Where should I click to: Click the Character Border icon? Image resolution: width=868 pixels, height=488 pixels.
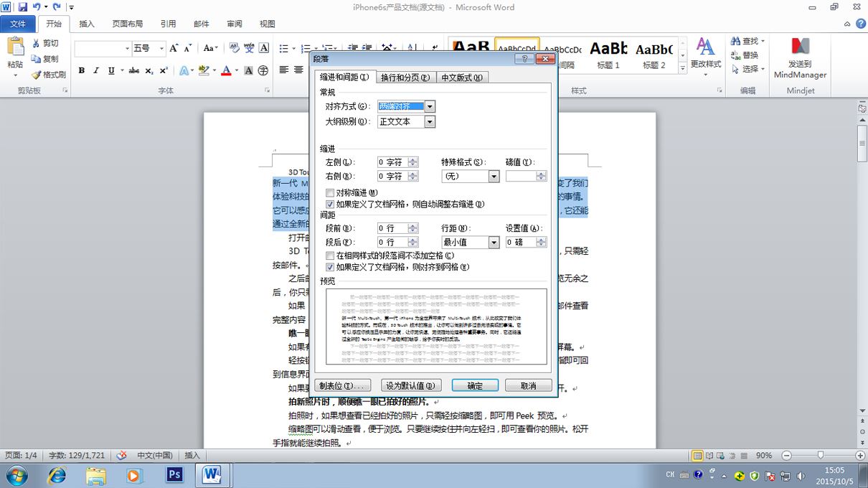[264, 48]
